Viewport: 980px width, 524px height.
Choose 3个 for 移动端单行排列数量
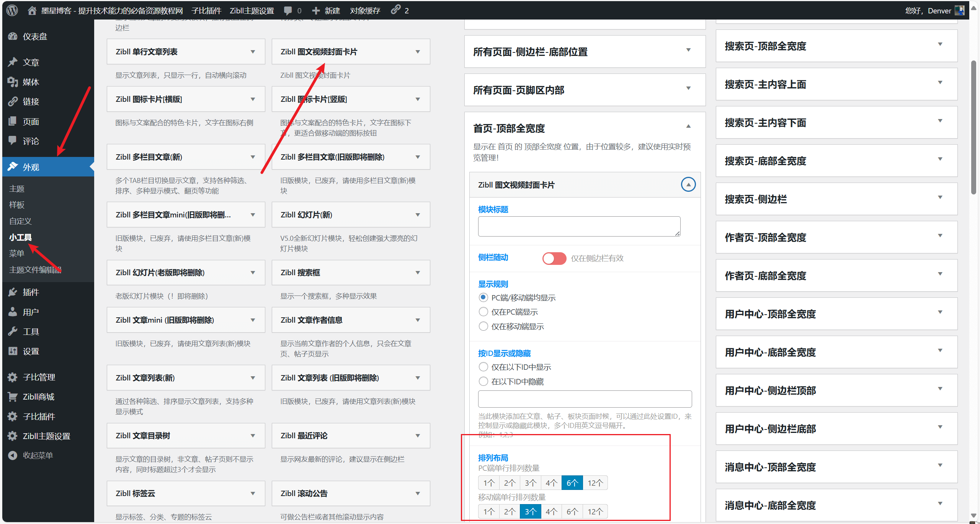[530, 511]
